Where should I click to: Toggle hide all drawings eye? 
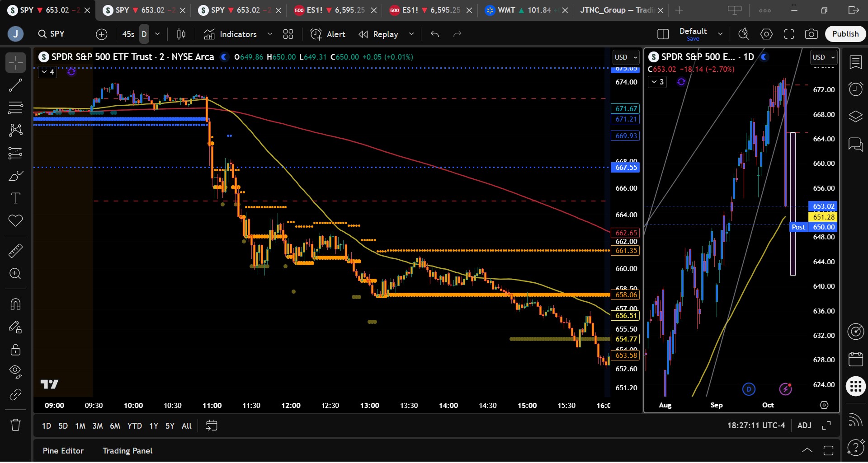15,372
